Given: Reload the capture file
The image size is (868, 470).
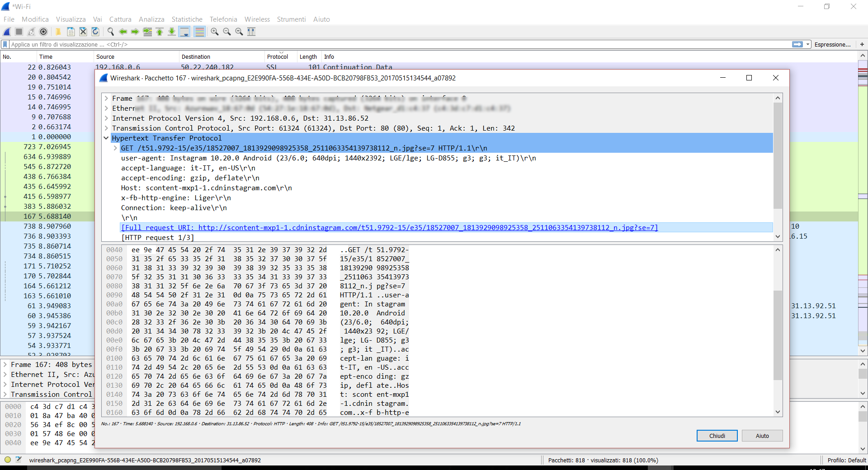Looking at the screenshot, I should click(95, 32).
